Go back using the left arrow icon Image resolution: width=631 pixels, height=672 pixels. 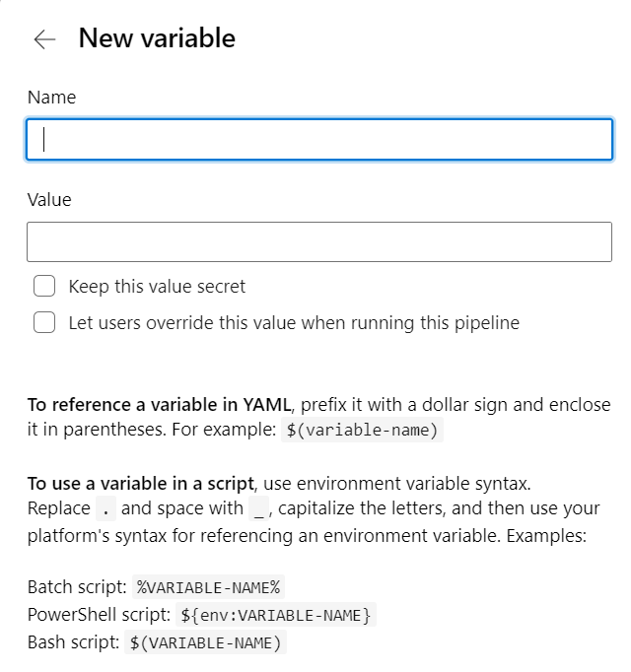click(x=44, y=39)
